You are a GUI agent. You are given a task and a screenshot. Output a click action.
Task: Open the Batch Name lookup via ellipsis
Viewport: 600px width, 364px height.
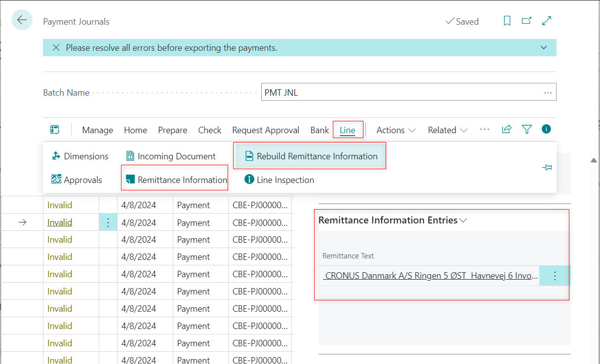click(x=547, y=92)
